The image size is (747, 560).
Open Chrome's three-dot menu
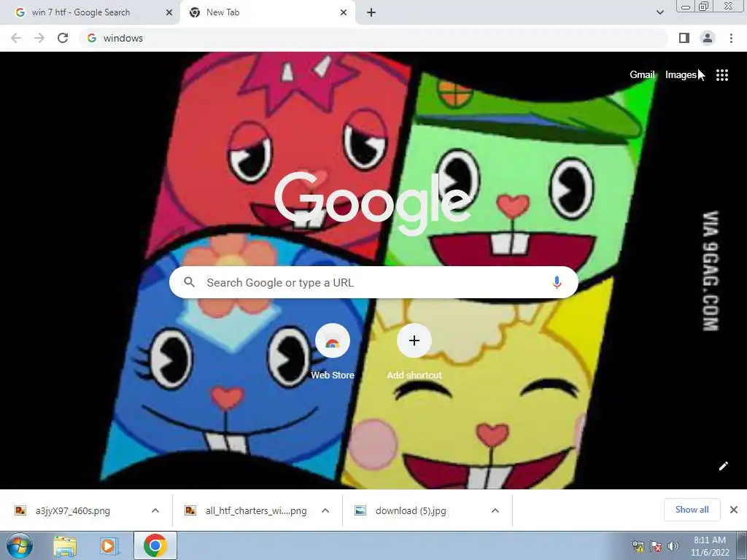[731, 38]
